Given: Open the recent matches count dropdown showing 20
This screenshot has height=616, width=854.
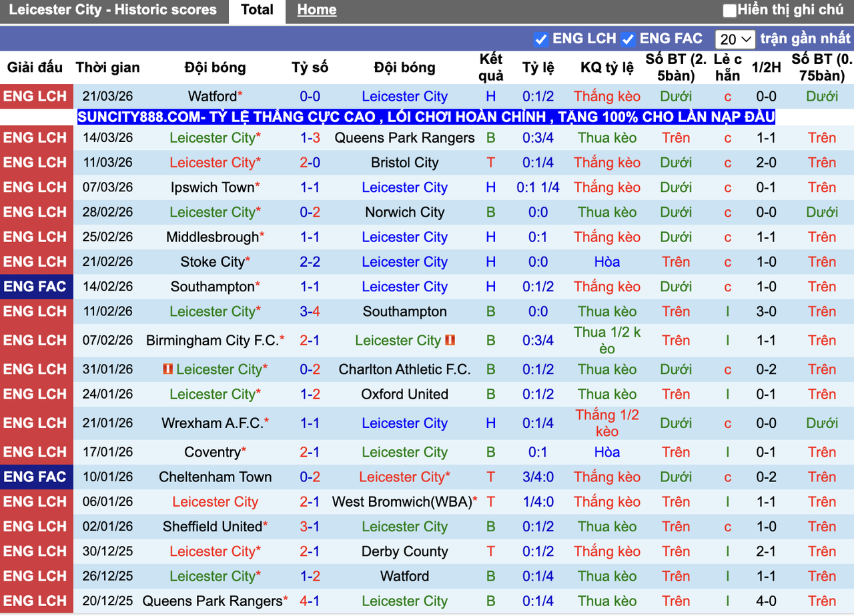Looking at the screenshot, I should click(735, 39).
